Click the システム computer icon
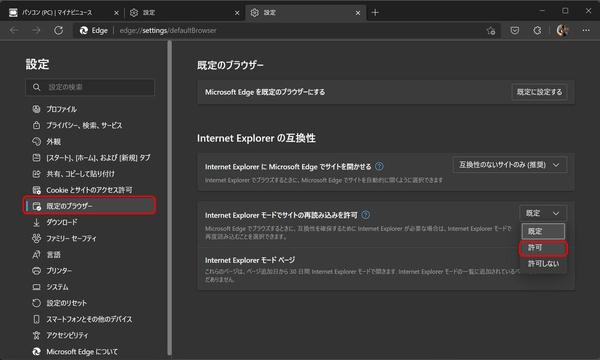 (x=36, y=287)
